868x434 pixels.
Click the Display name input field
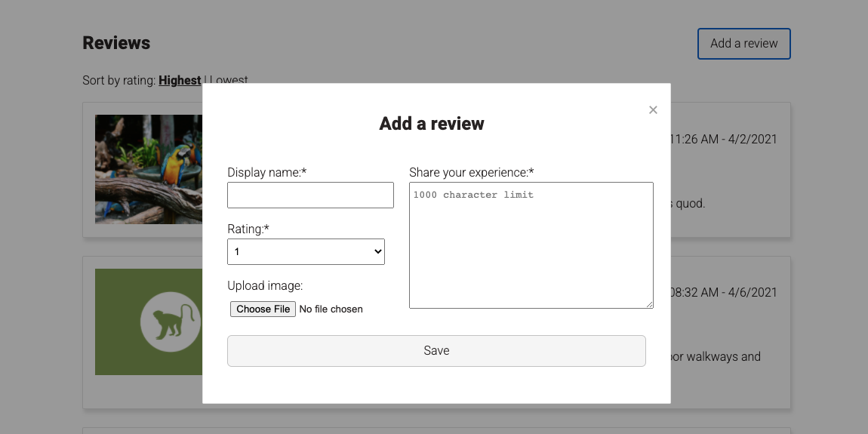pos(310,195)
